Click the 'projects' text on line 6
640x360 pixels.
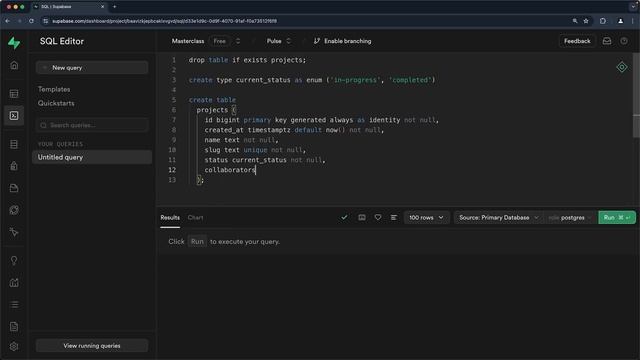click(x=212, y=110)
